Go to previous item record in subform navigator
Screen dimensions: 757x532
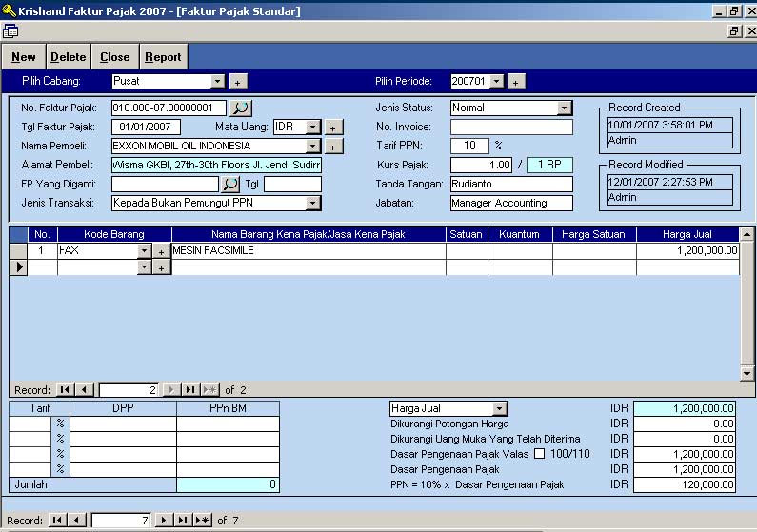pyautogui.click(x=85, y=389)
